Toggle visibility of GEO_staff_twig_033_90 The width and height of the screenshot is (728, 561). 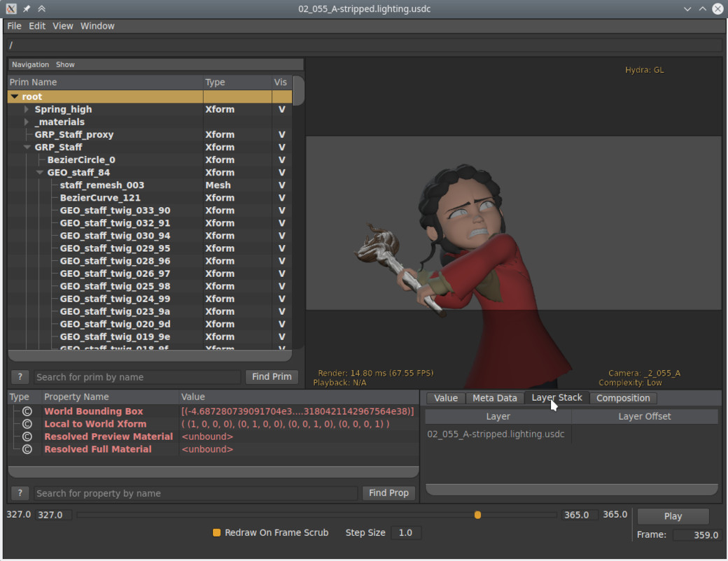pos(281,211)
